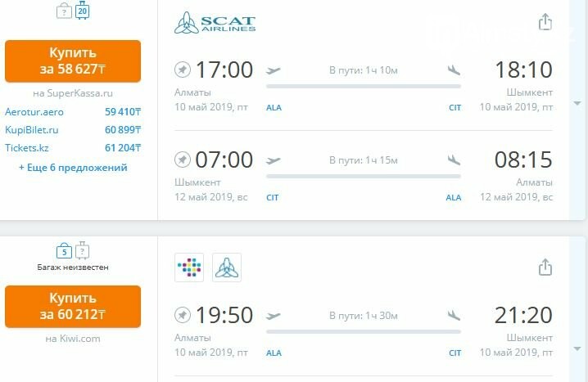
Task: Pin the 19:50 Almaty departure flight
Action: click(x=183, y=315)
